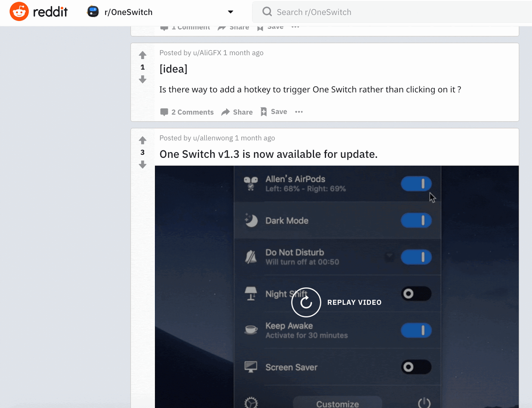Toggle the Dark Mode switch
Screen dimensions: 532x408
tap(416, 221)
